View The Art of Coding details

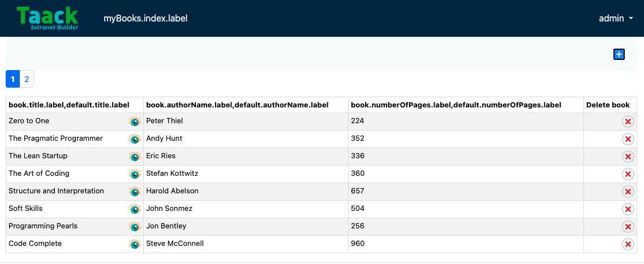coord(135,174)
